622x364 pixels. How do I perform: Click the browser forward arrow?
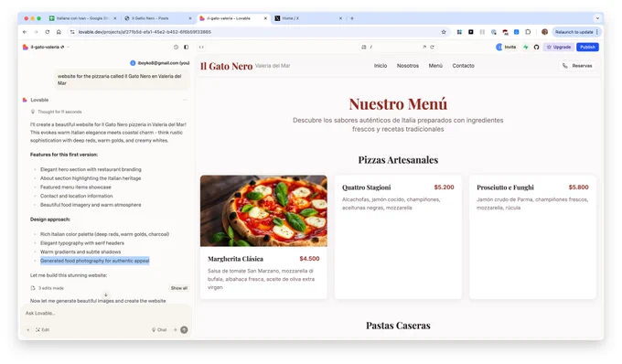click(36, 32)
